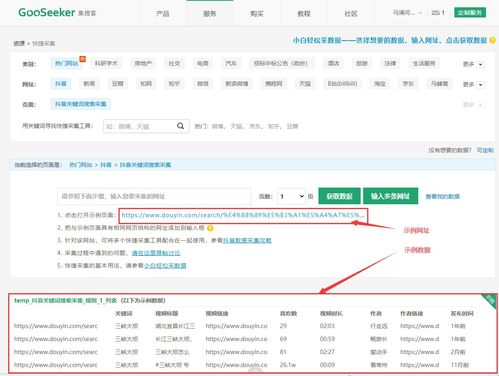Viewport: 499px width, 376px height.
Task: Expand 更多 in the website row
Action: [x=473, y=85]
